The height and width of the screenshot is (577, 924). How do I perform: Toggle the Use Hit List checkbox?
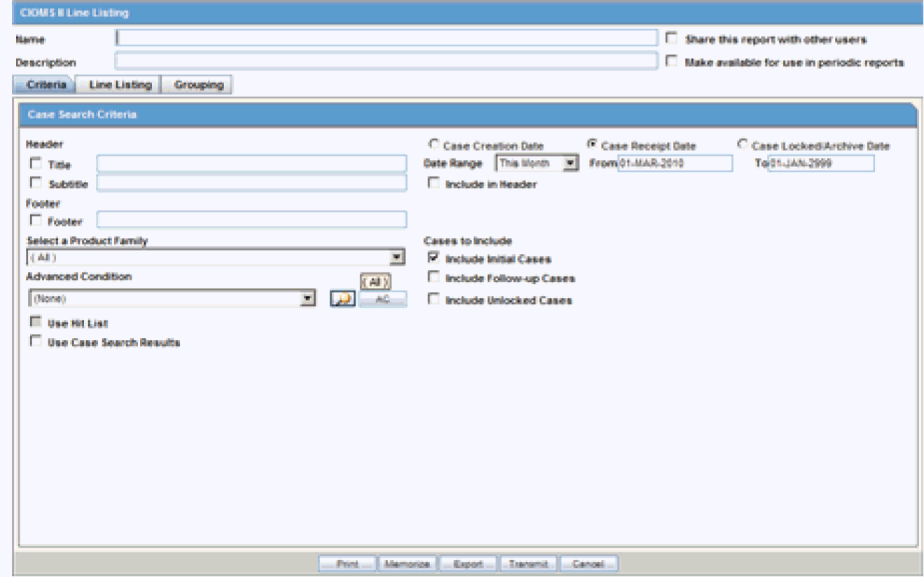[x=35, y=323]
